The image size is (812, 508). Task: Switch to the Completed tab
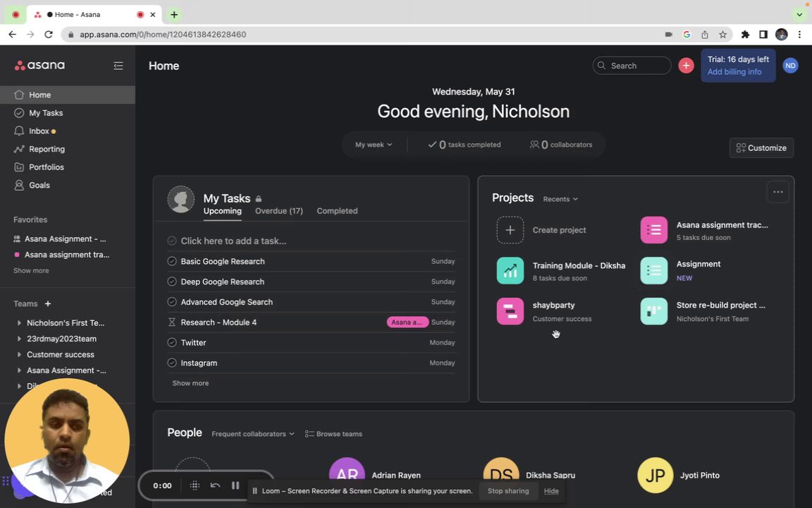coord(337,211)
